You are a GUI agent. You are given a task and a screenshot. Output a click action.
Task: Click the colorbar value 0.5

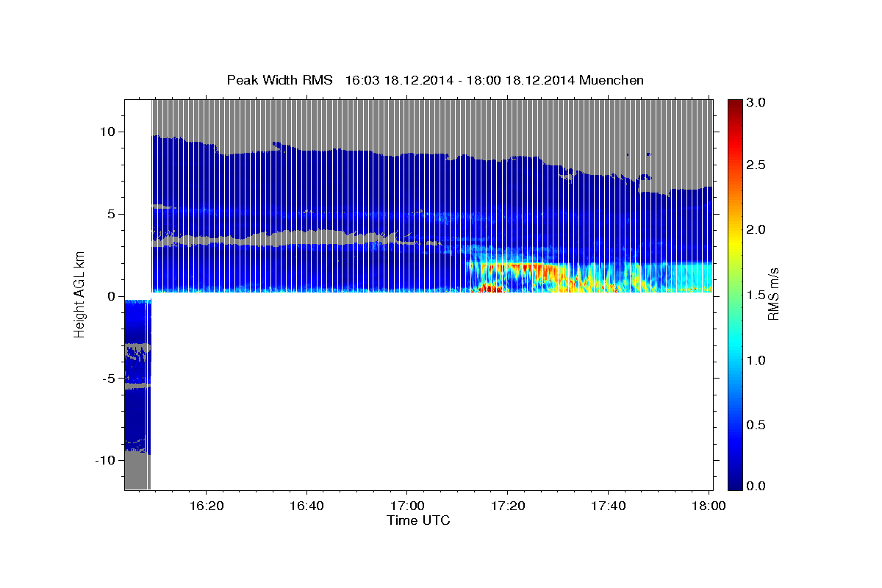pos(757,425)
